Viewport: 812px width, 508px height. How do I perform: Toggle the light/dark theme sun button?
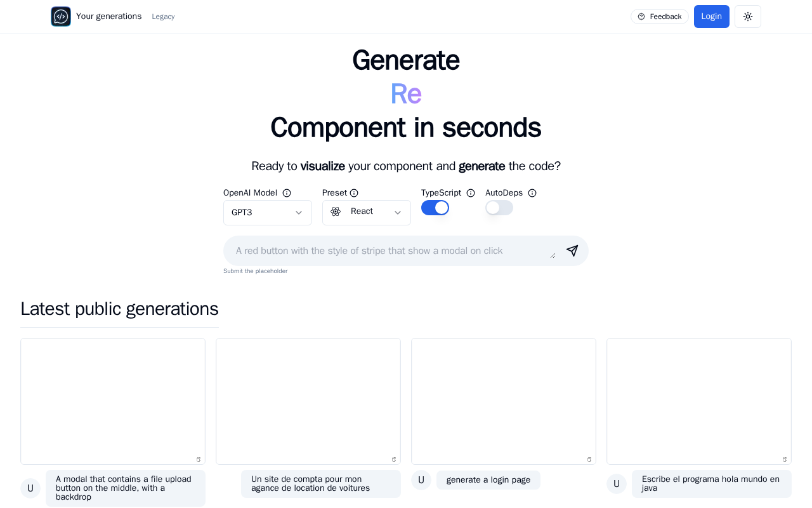[x=748, y=17]
